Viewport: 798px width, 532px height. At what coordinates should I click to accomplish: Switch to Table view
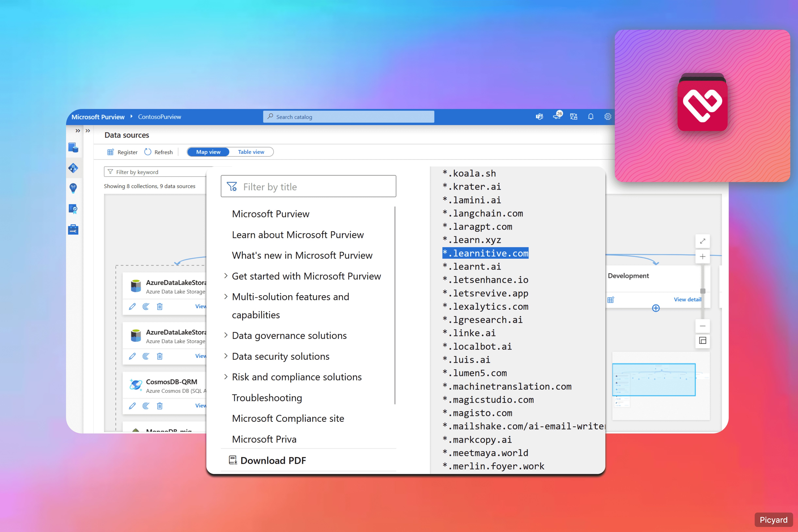tap(251, 152)
